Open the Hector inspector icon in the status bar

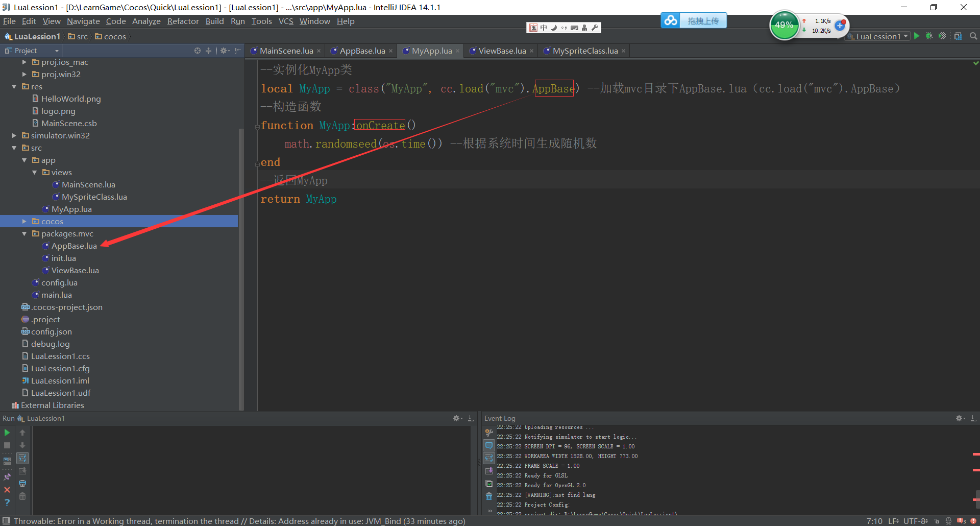click(948, 521)
